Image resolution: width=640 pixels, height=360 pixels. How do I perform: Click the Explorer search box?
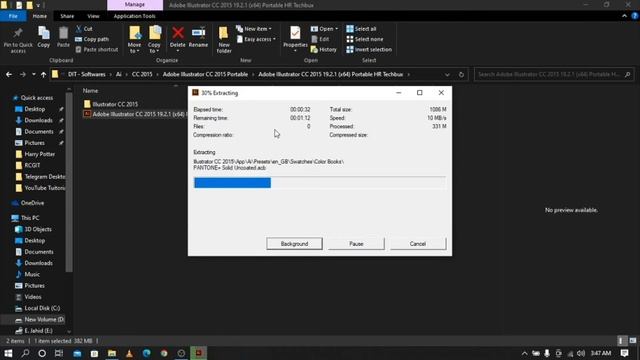click(553, 74)
